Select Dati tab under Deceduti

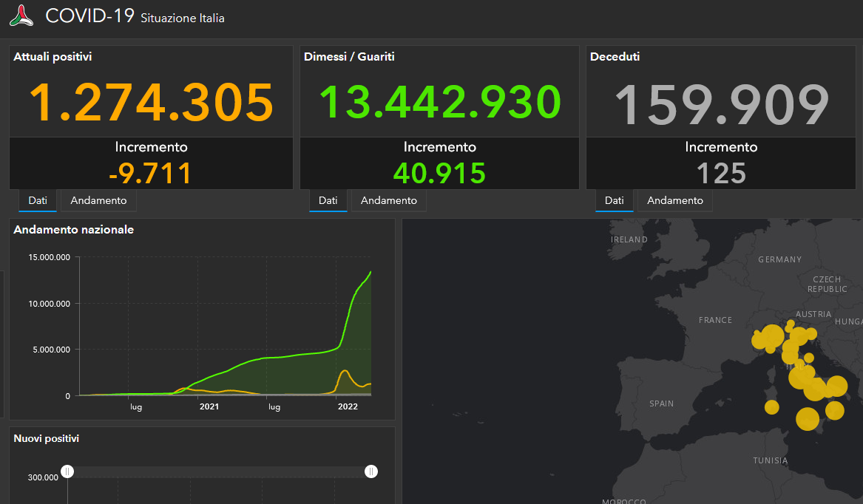615,200
